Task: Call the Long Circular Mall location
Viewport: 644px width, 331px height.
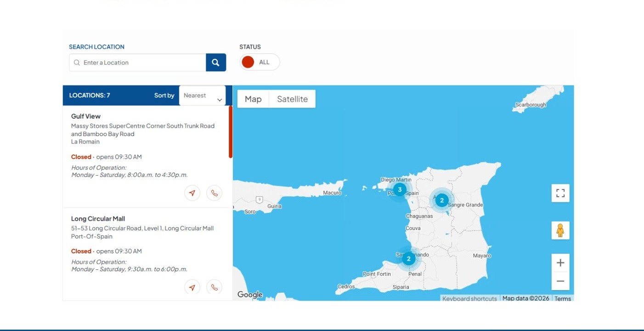Action: pos(215,287)
